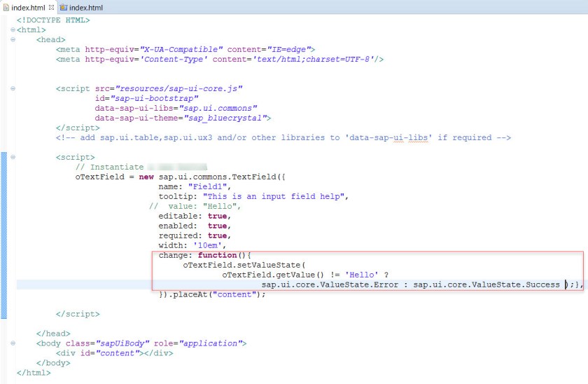This screenshot has height=384, width=588.
Task: Click sap.ui.commons.TextField constructor text
Action: pyautogui.click(x=218, y=177)
